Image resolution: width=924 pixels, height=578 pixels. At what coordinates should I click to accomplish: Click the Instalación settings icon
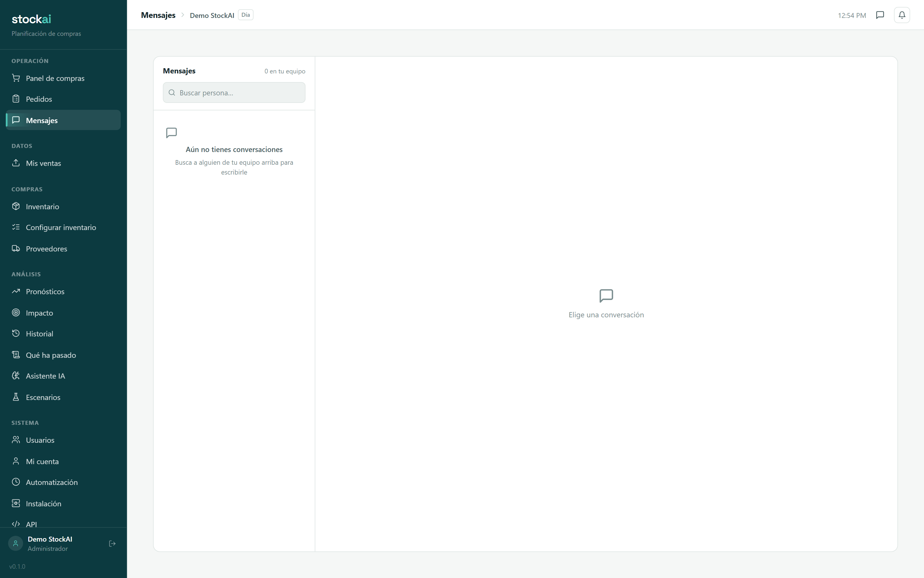tap(16, 503)
